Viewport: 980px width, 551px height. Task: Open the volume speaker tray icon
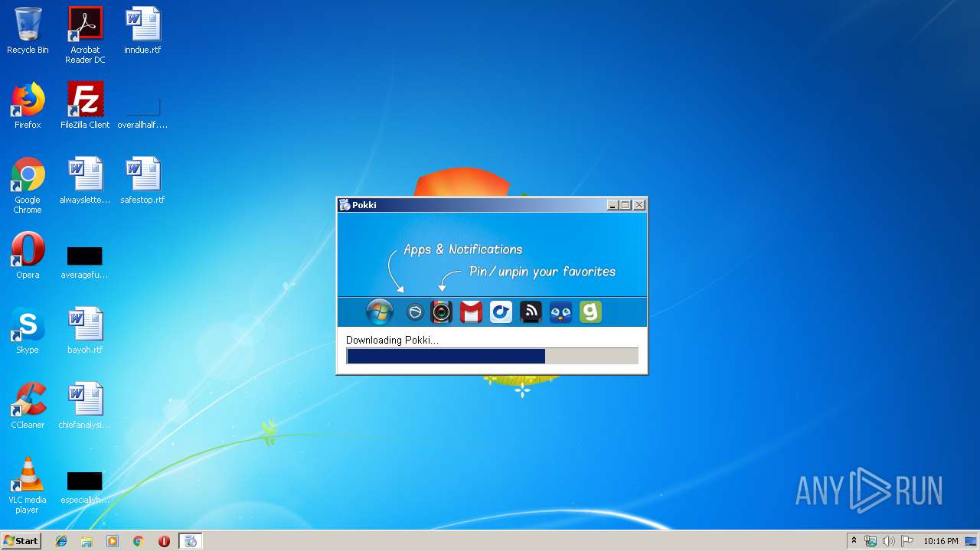[x=888, y=541]
